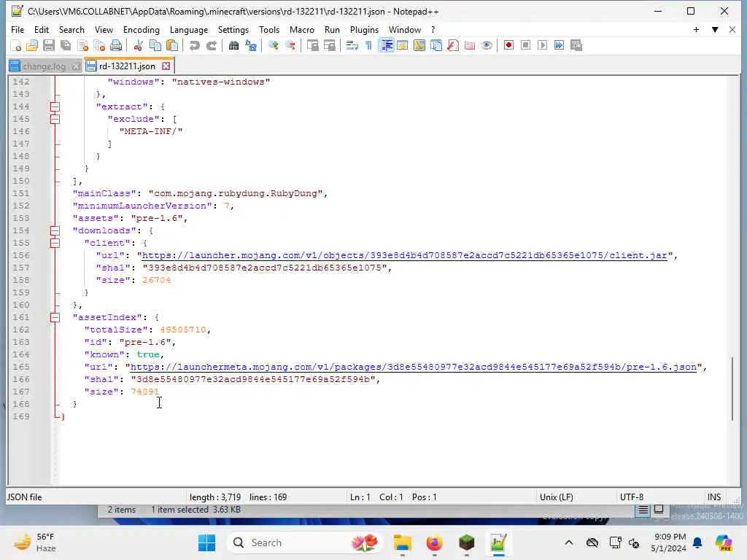Collapse the "exclude" fold at line 145
This screenshot has width=747, height=560.
tap(55, 119)
